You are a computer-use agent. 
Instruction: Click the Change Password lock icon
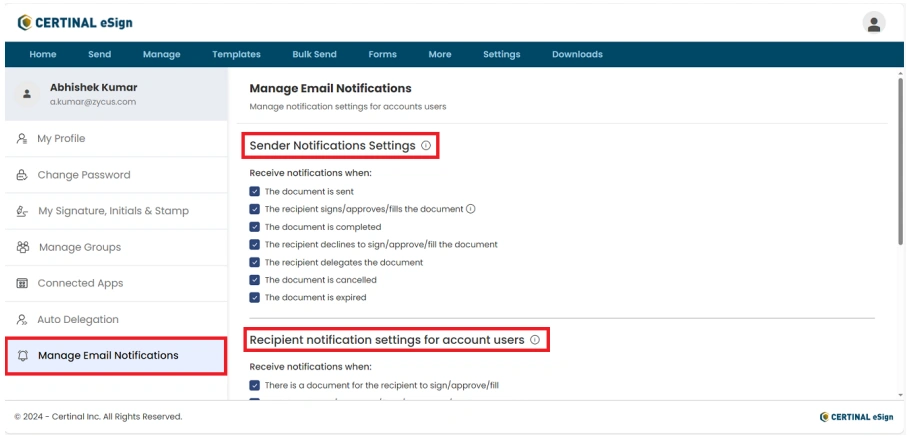(x=22, y=175)
